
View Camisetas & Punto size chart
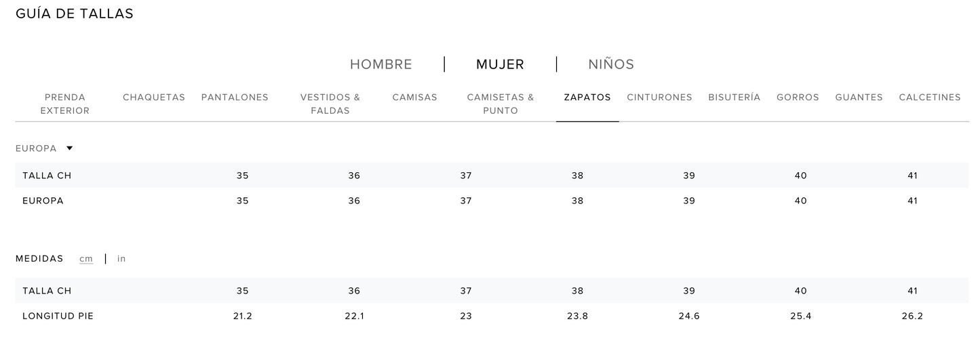(501, 104)
